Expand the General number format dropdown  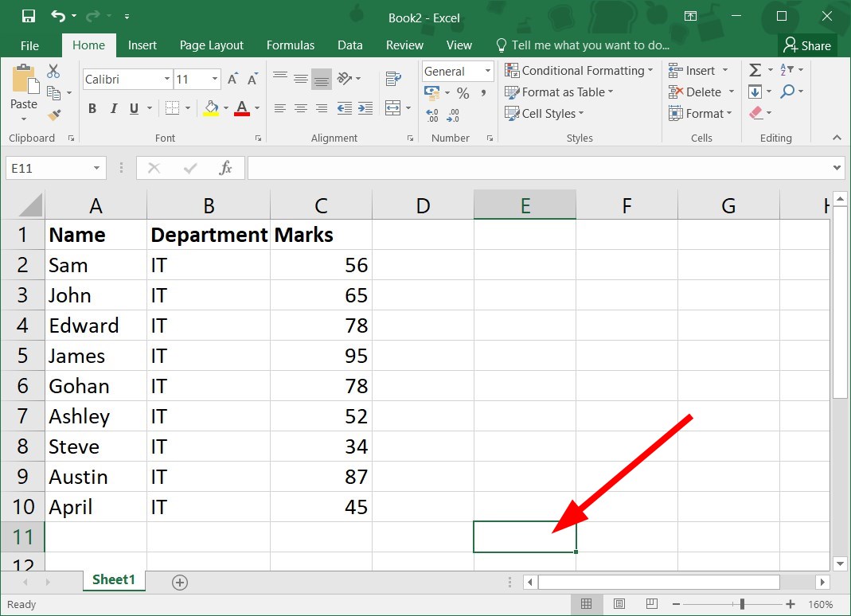(x=487, y=72)
